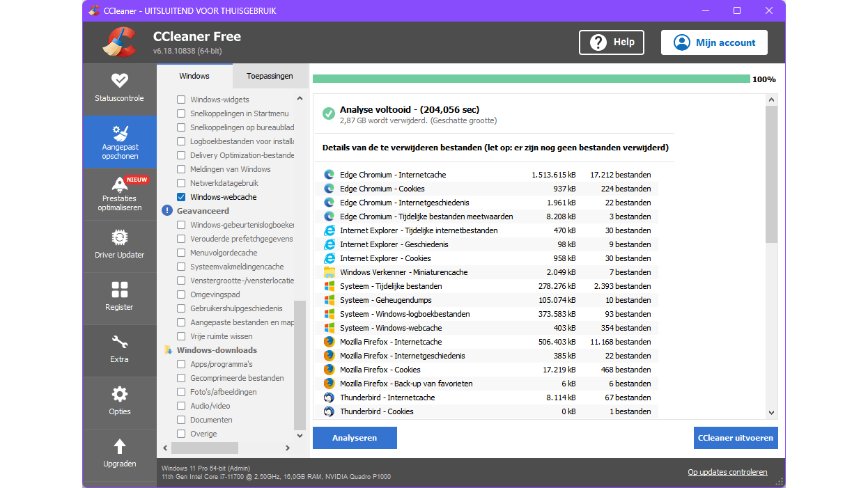Check Vrije ruimte wissen option
The width and height of the screenshot is (868, 488).
(181, 336)
